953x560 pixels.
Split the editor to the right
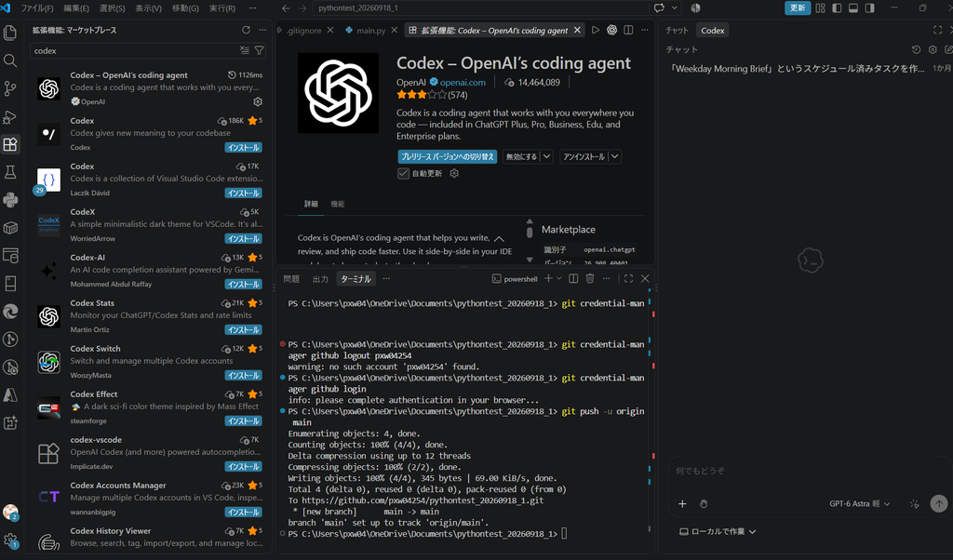click(628, 30)
